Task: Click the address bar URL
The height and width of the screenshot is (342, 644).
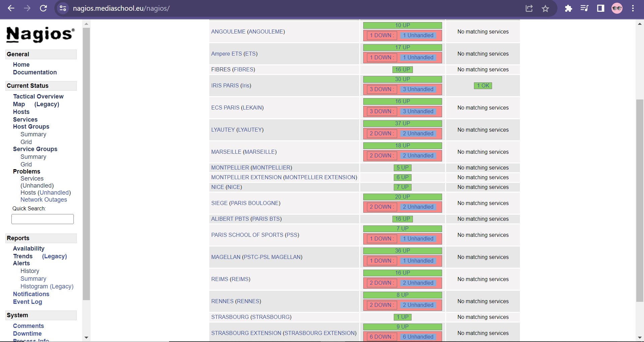Action: [x=121, y=8]
